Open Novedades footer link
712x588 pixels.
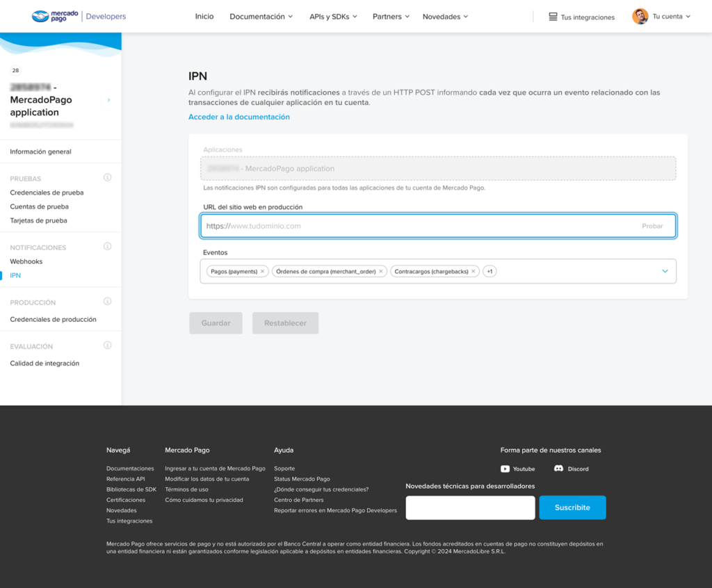121,510
